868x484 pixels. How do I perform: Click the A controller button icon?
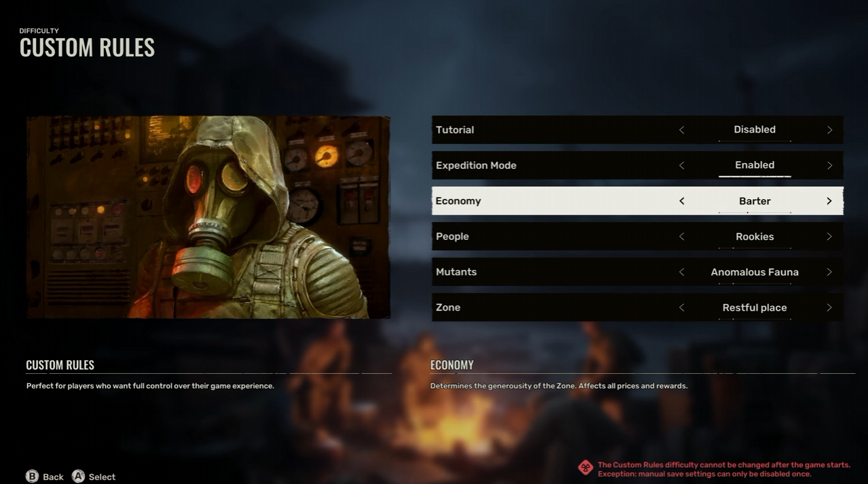coord(79,476)
